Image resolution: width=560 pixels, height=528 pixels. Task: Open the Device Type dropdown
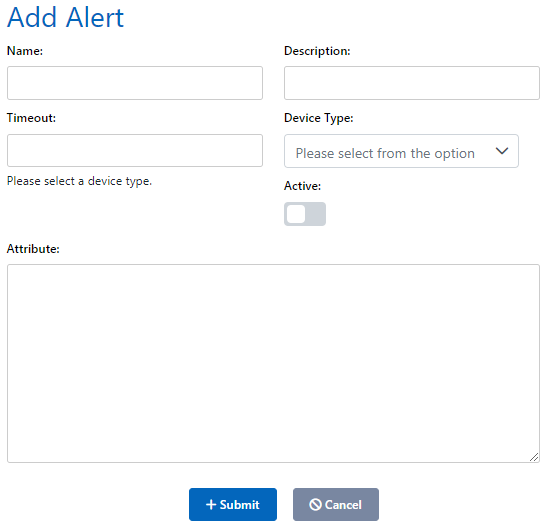(401, 151)
